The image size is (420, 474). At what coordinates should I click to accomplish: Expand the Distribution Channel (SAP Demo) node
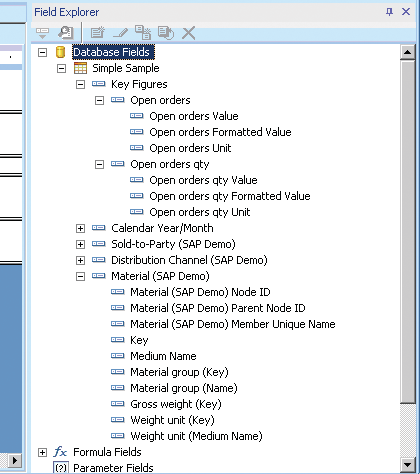tap(80, 261)
